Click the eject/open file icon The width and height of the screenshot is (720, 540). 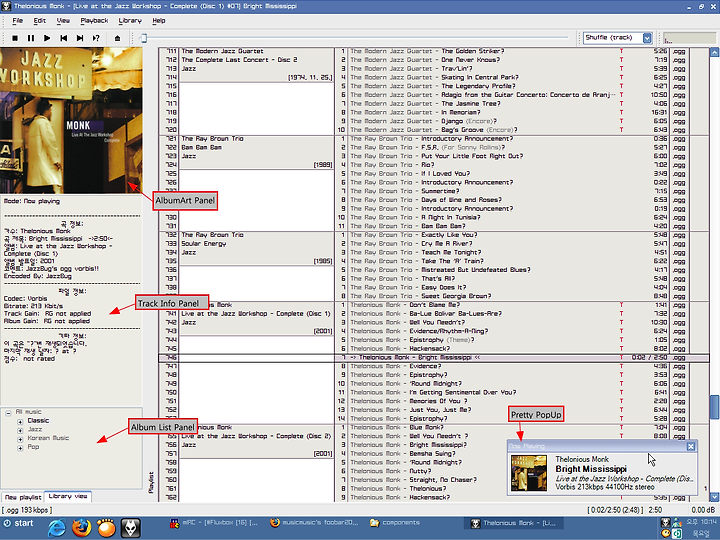[x=117, y=38]
